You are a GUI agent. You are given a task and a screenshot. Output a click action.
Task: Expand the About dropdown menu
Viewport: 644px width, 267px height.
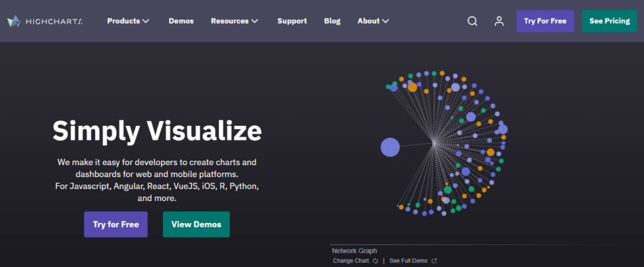(x=373, y=21)
